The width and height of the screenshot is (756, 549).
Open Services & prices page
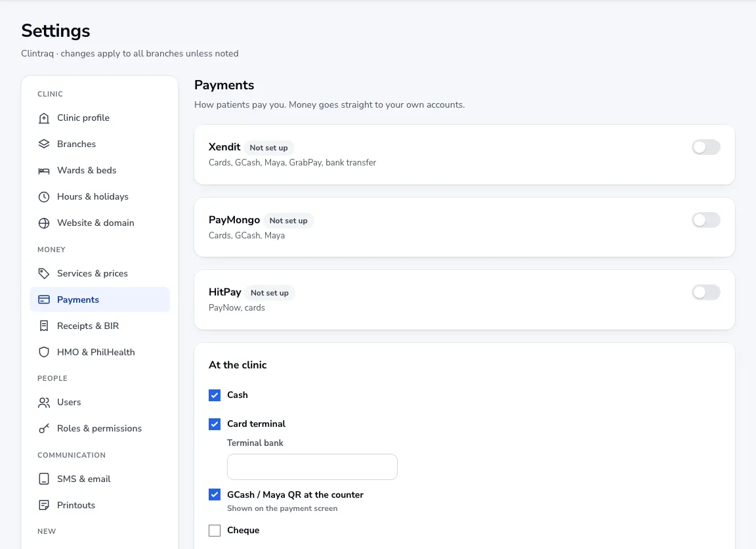[100, 274]
